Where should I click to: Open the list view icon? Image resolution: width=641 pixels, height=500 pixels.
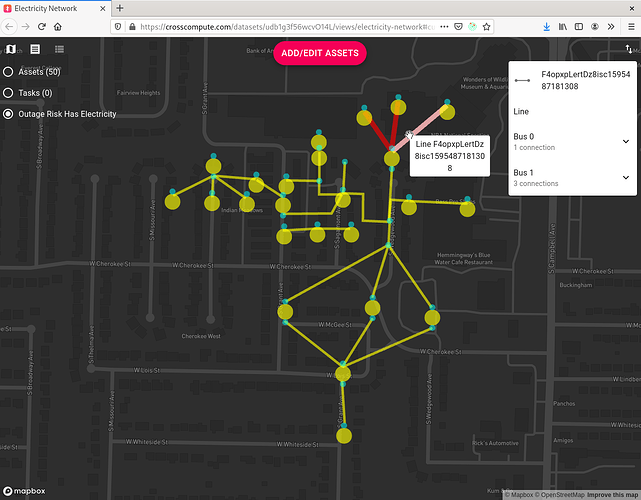point(59,49)
